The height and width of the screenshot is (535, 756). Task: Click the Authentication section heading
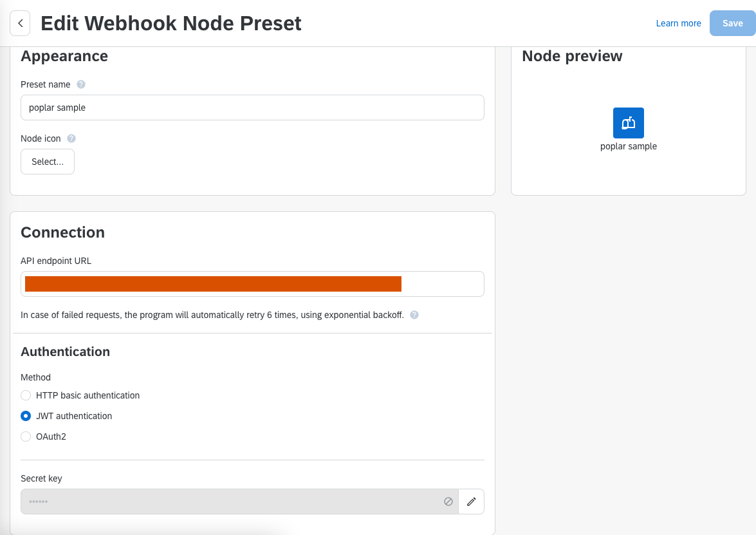[65, 352]
